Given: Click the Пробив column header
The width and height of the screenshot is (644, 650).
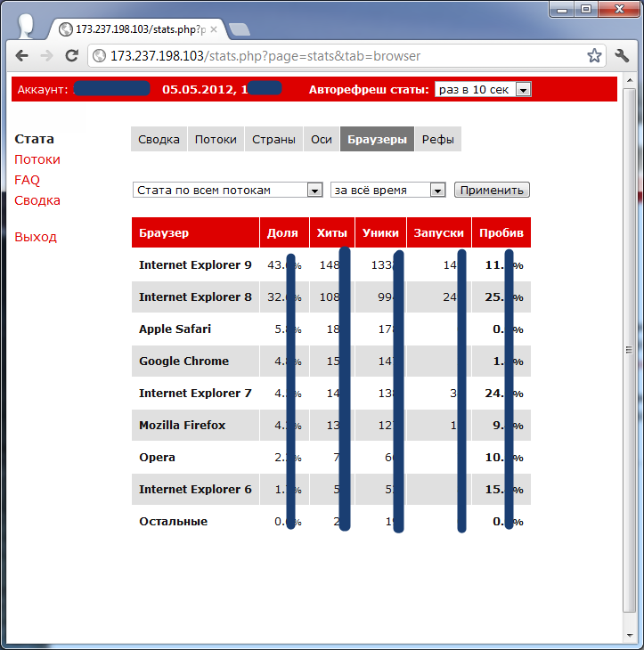Looking at the screenshot, I should click(x=501, y=232).
